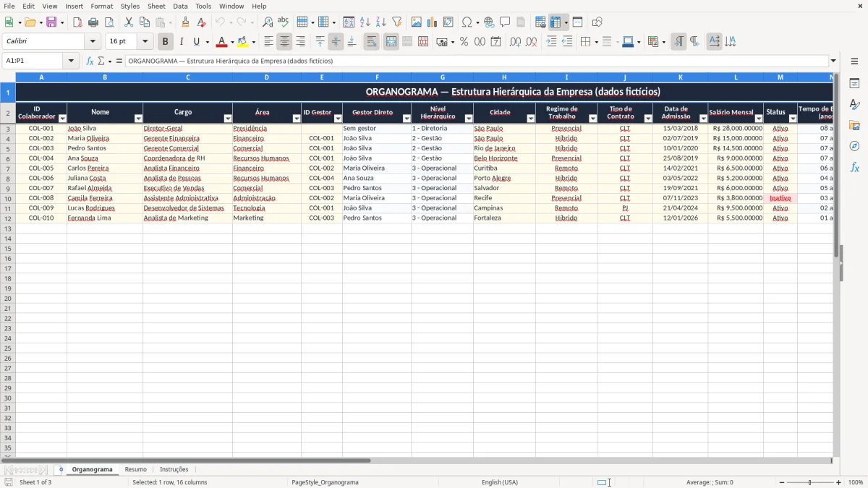Toggle Freeze Rows and Columns
Screen dimensions: 868x488
click(x=556, y=22)
